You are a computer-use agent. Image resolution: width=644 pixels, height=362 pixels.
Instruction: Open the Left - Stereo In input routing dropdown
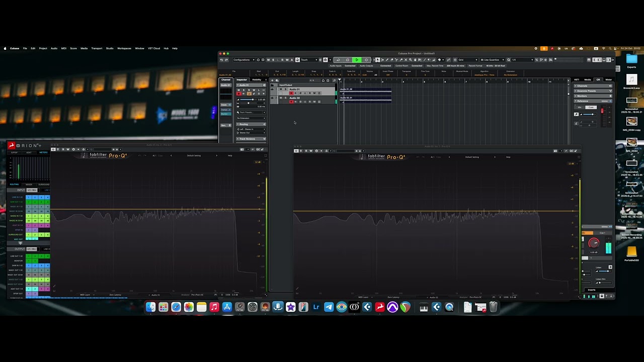click(251, 129)
